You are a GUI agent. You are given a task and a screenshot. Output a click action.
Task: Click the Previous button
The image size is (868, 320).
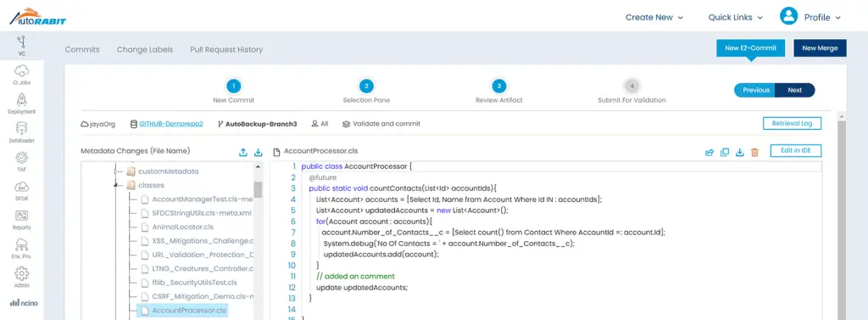(755, 90)
